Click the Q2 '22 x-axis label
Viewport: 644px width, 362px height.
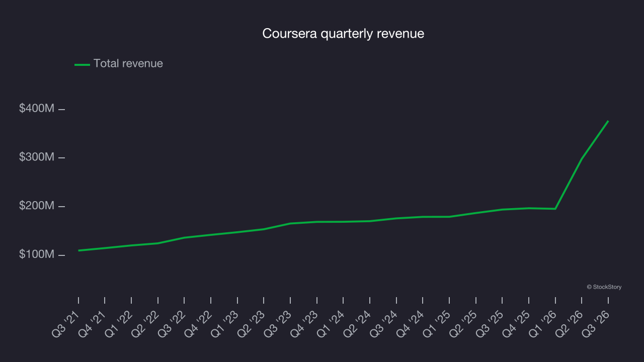pos(145,323)
